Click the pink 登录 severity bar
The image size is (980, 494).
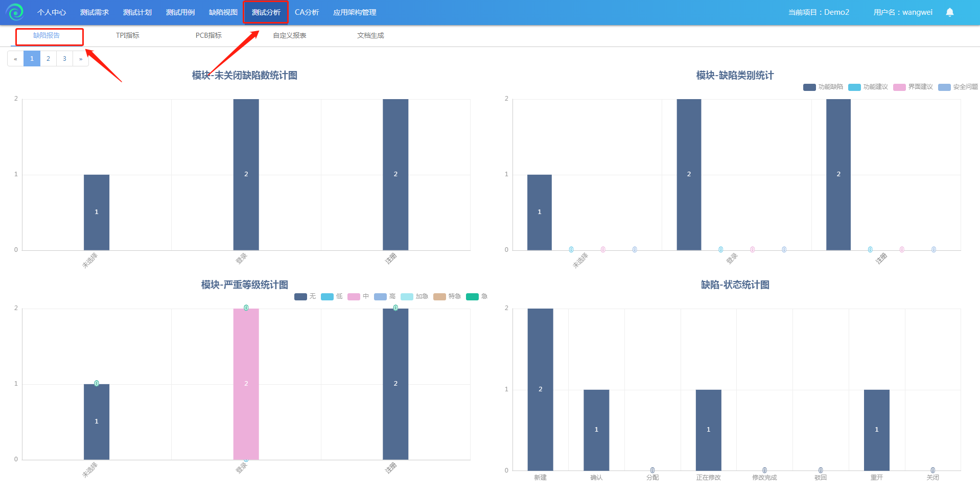(x=246, y=383)
